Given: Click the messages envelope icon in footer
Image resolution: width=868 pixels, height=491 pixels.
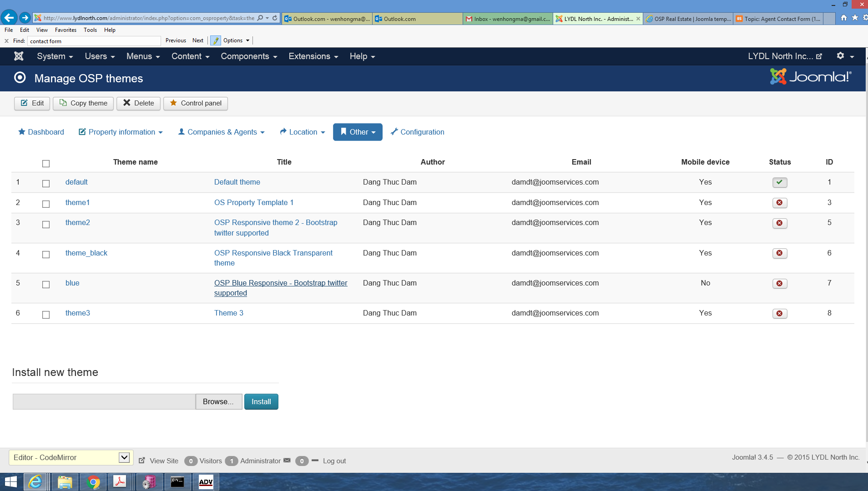Looking at the screenshot, I should tap(287, 460).
